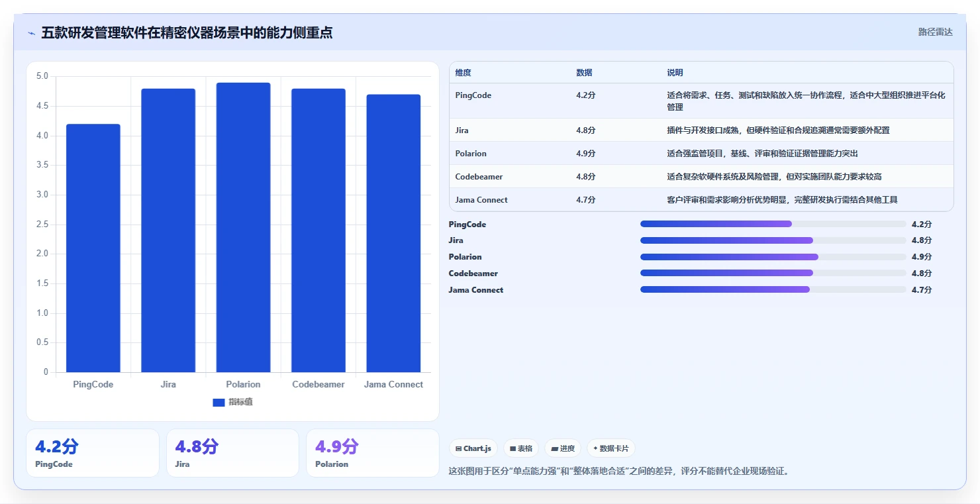
Task: Click the 维度 table column header
Action: (464, 73)
